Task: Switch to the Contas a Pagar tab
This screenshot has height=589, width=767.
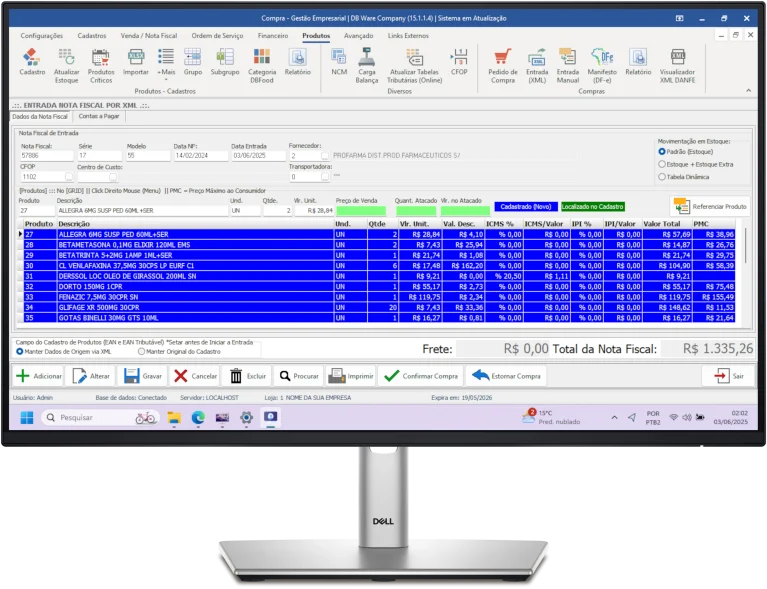Action: (x=99, y=116)
